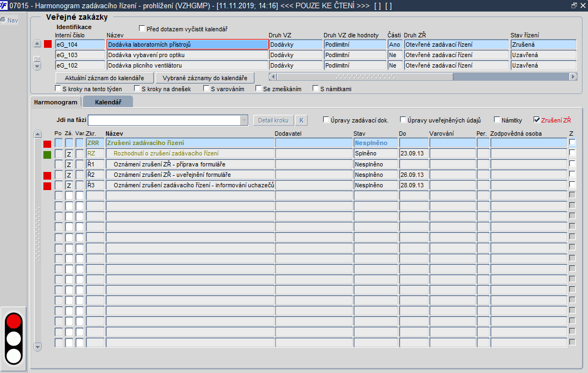The image size is (588, 373).
Task: Toggle the S varováním checkbox
Action: pyautogui.click(x=206, y=88)
